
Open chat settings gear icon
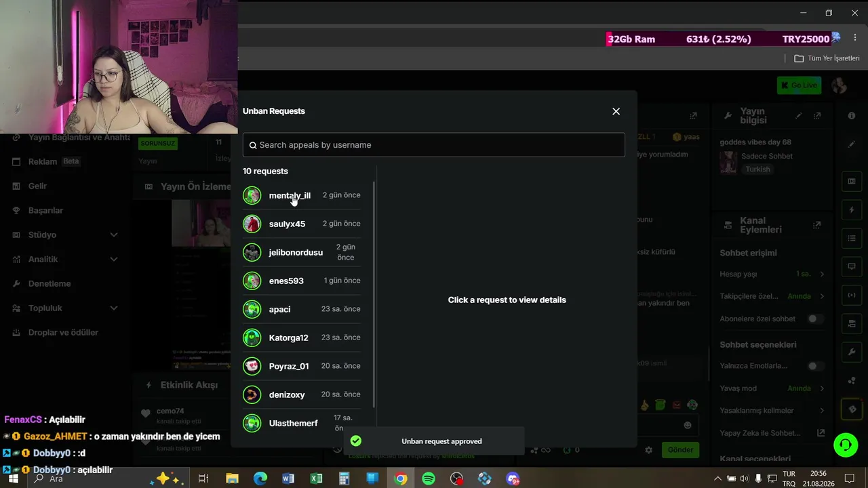coord(648,450)
